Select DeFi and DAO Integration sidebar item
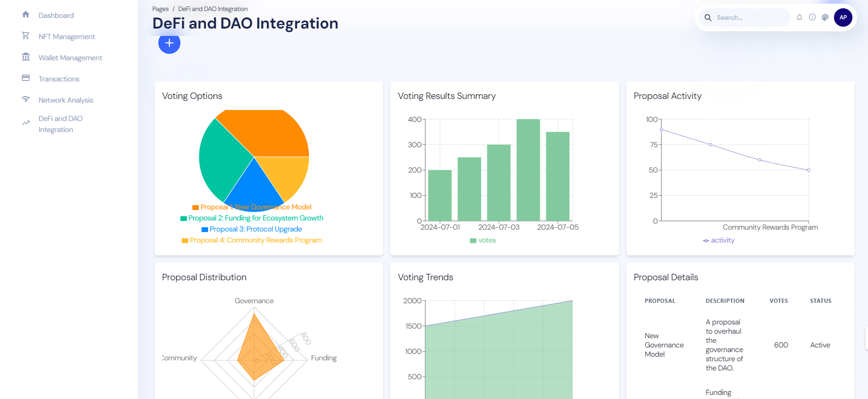Screen dimensions: 868x399 pos(60,124)
